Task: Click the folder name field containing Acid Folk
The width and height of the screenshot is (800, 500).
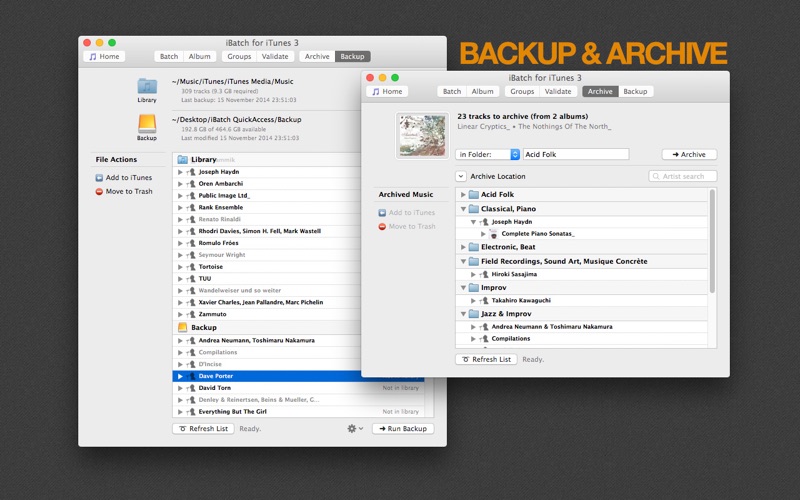Action: click(x=576, y=154)
